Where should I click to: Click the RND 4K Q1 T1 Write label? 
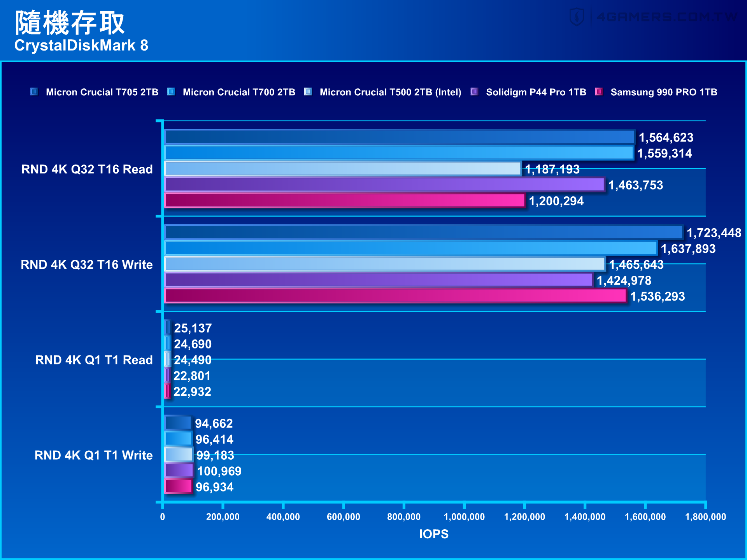click(93, 455)
